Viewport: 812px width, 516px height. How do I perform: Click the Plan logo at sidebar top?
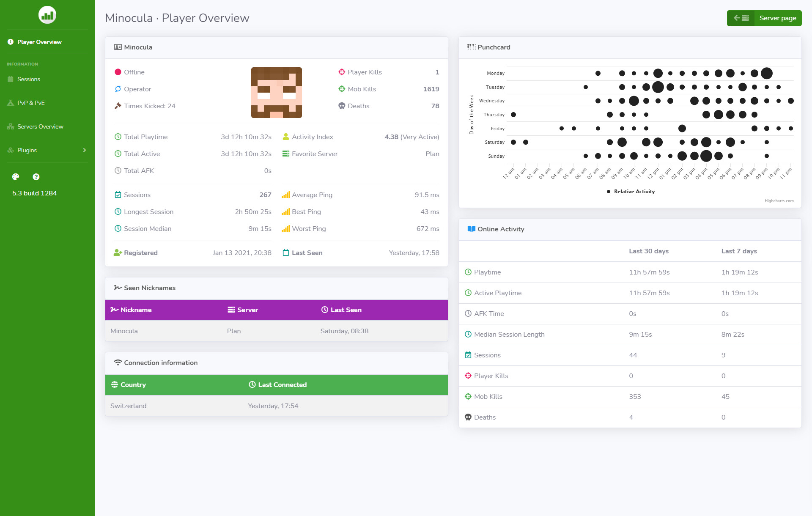47,15
